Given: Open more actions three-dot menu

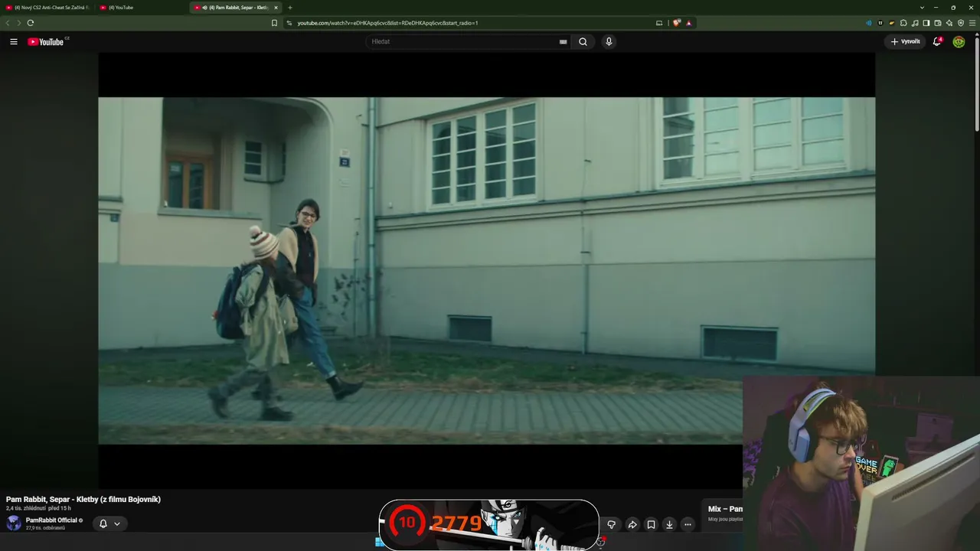Looking at the screenshot, I should pos(688,524).
